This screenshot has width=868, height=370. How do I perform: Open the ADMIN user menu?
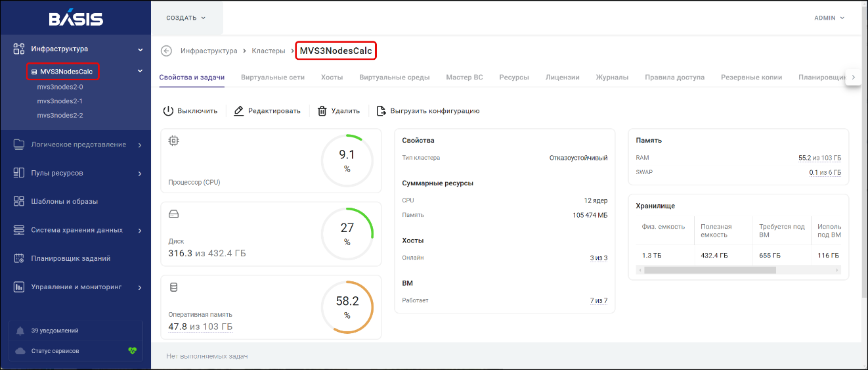829,18
